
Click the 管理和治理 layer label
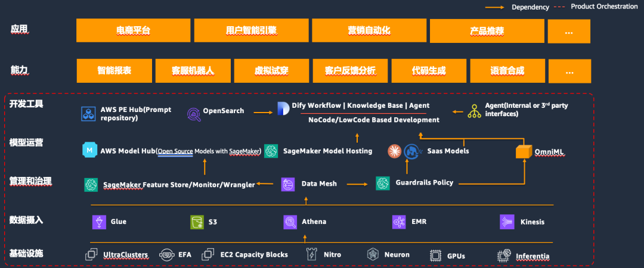pyautogui.click(x=30, y=181)
